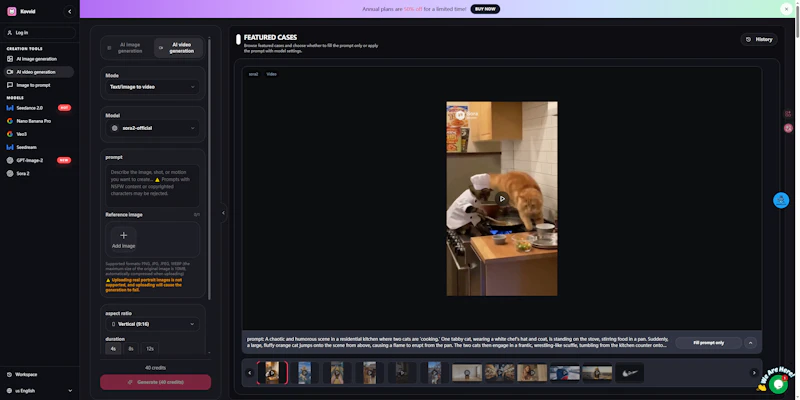Select the Seedream model
The image size is (800, 400).
click(x=39, y=147)
